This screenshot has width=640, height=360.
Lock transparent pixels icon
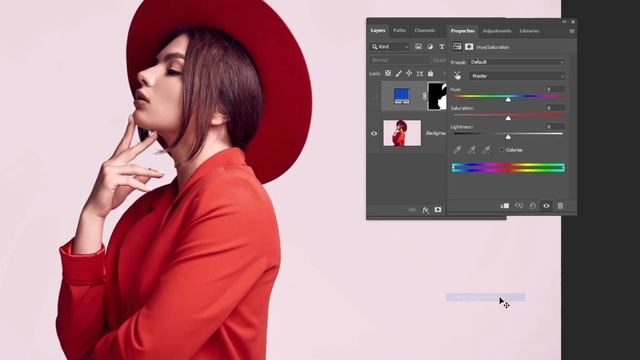click(388, 73)
